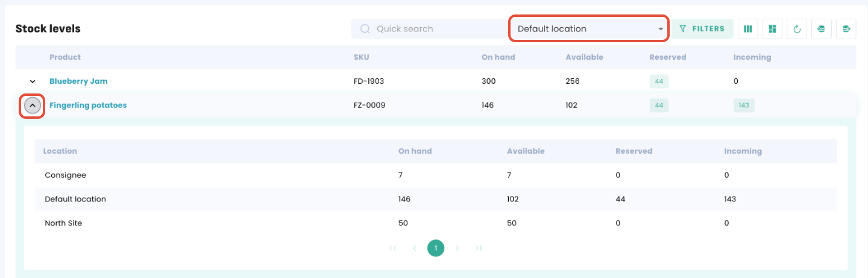868x278 pixels.
Task: Click Fingerling potatoes reserved badge 44
Action: (659, 106)
